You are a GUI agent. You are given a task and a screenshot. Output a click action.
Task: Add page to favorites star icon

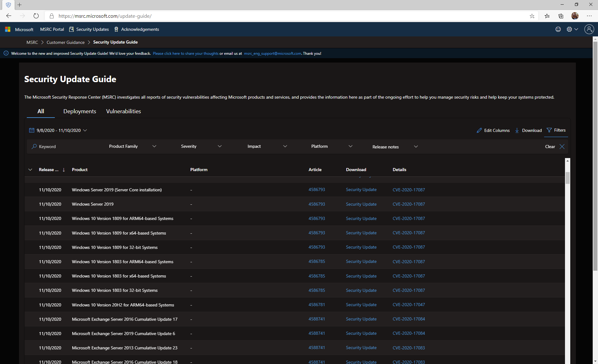(x=532, y=16)
